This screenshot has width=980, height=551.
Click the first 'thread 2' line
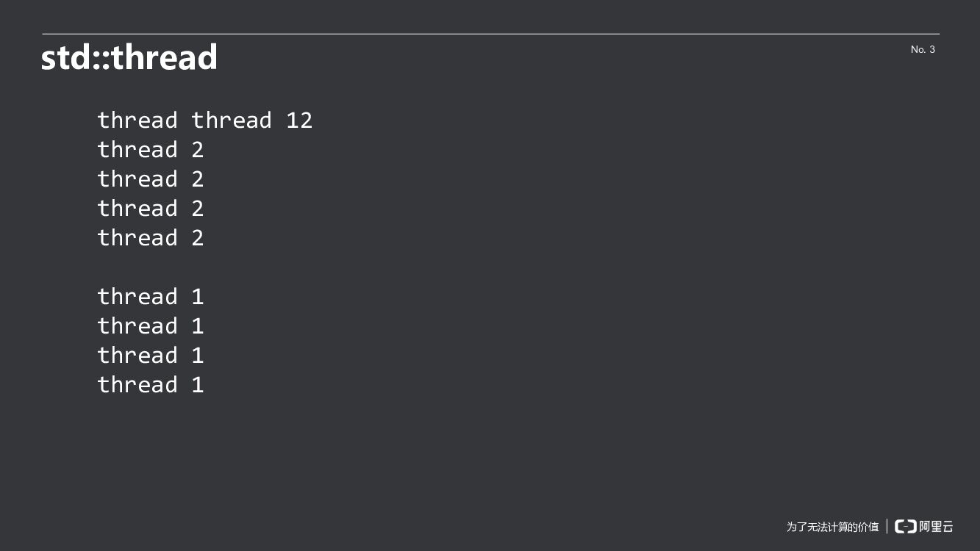(150, 150)
